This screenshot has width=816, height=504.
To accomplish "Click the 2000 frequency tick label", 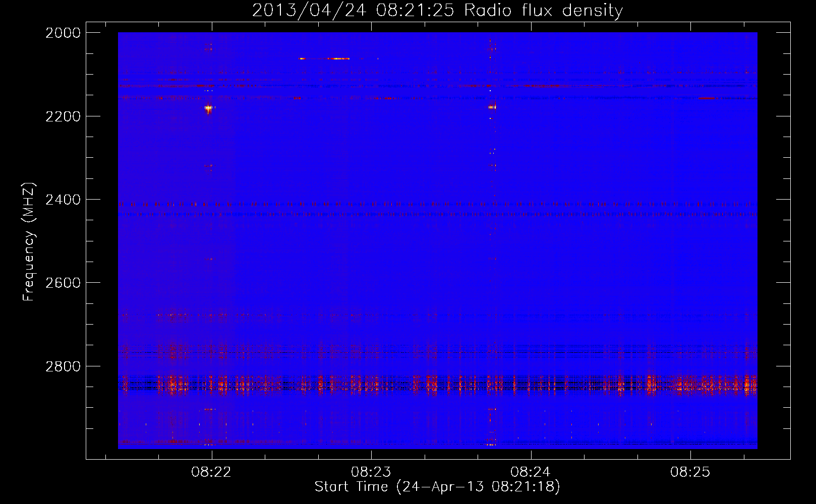I will [63, 33].
